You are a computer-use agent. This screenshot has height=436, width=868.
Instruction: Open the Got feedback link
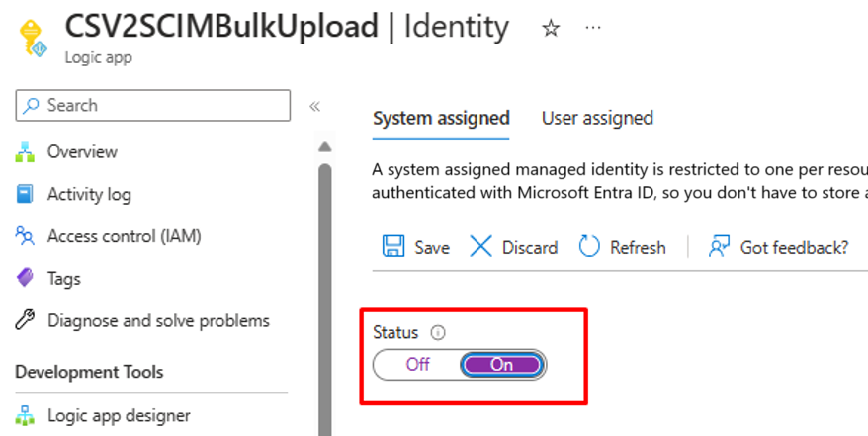(x=778, y=247)
